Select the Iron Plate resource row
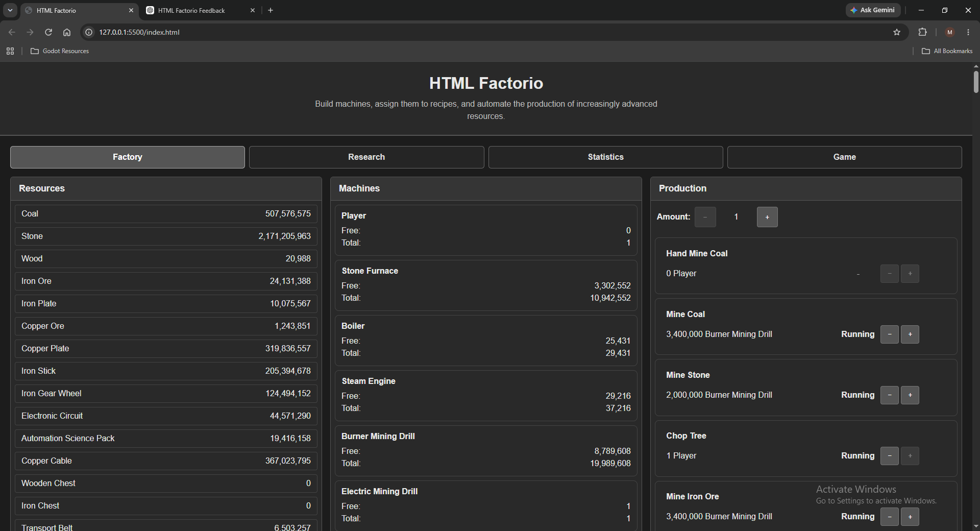The height and width of the screenshot is (531, 980). click(166, 304)
